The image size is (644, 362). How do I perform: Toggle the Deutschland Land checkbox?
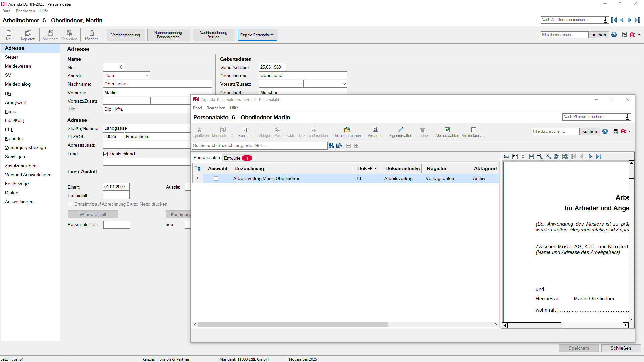(x=106, y=154)
